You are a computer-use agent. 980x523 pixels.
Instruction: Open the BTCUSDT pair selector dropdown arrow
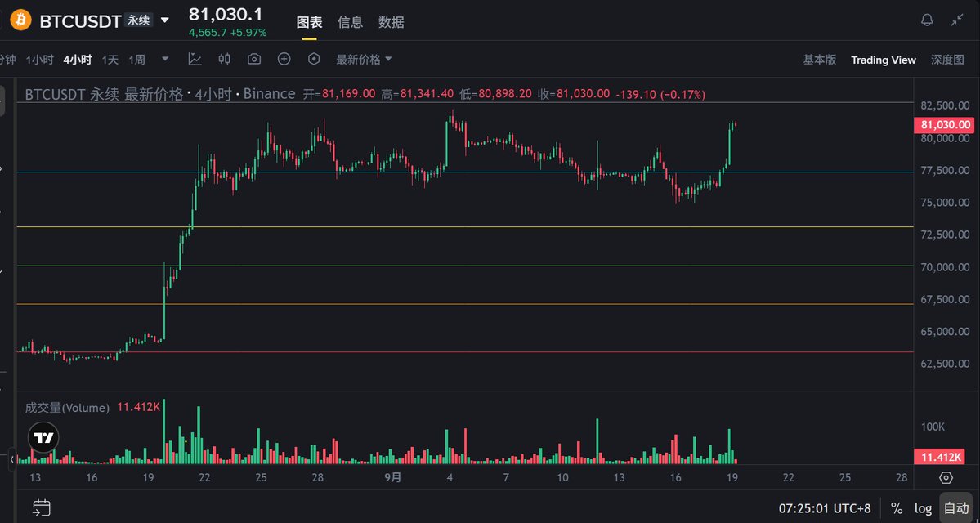pyautogui.click(x=165, y=20)
